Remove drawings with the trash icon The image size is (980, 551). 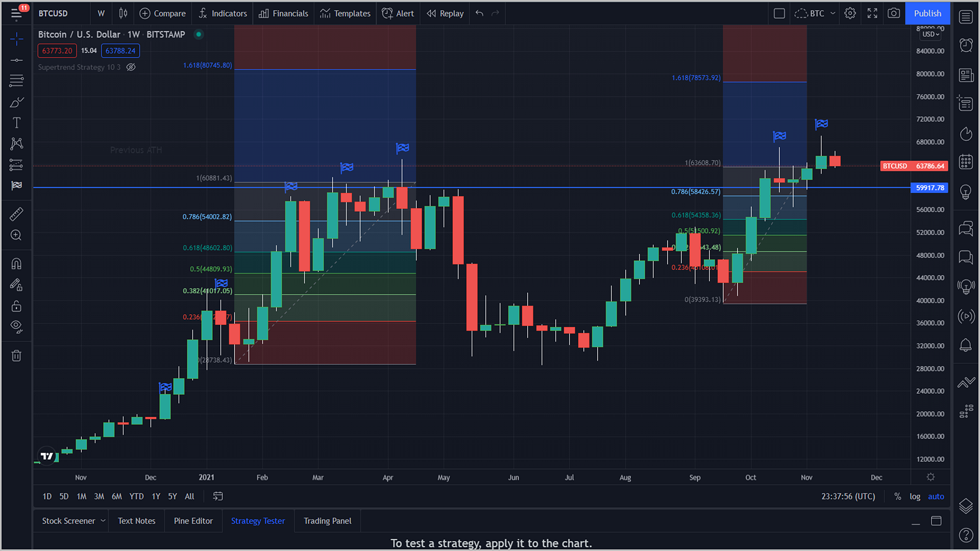click(x=16, y=356)
